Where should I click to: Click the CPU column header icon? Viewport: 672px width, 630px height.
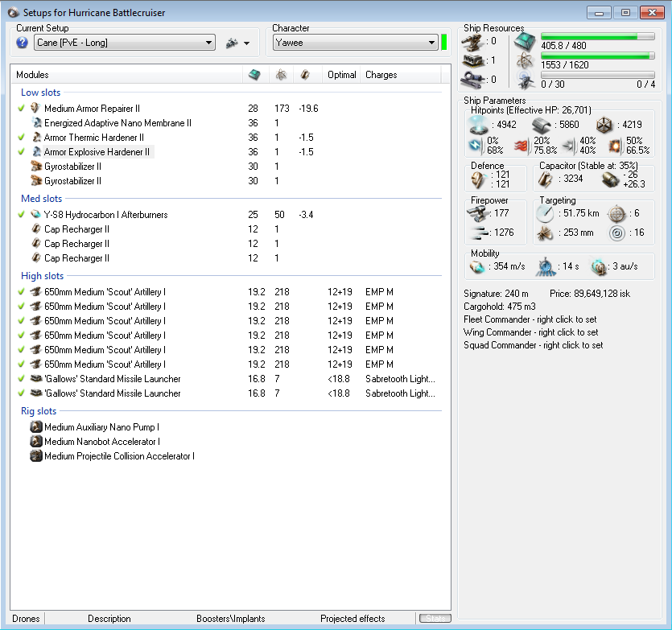tap(254, 75)
